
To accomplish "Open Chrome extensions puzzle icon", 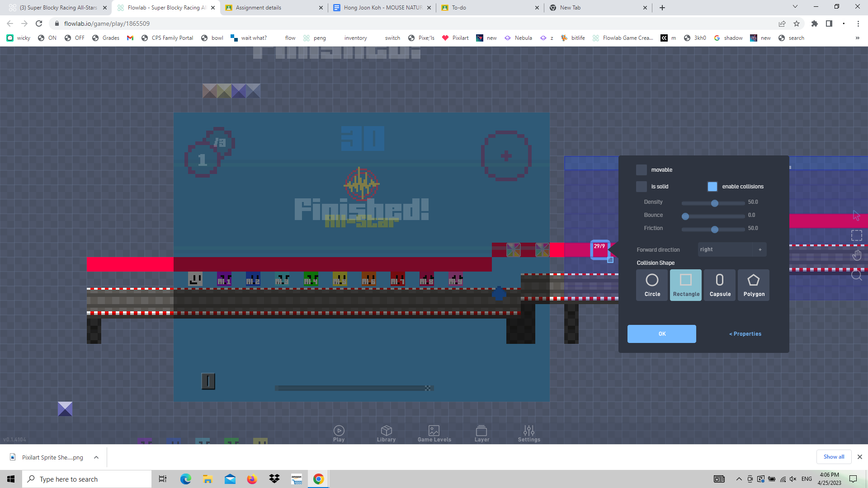I will 815,23.
